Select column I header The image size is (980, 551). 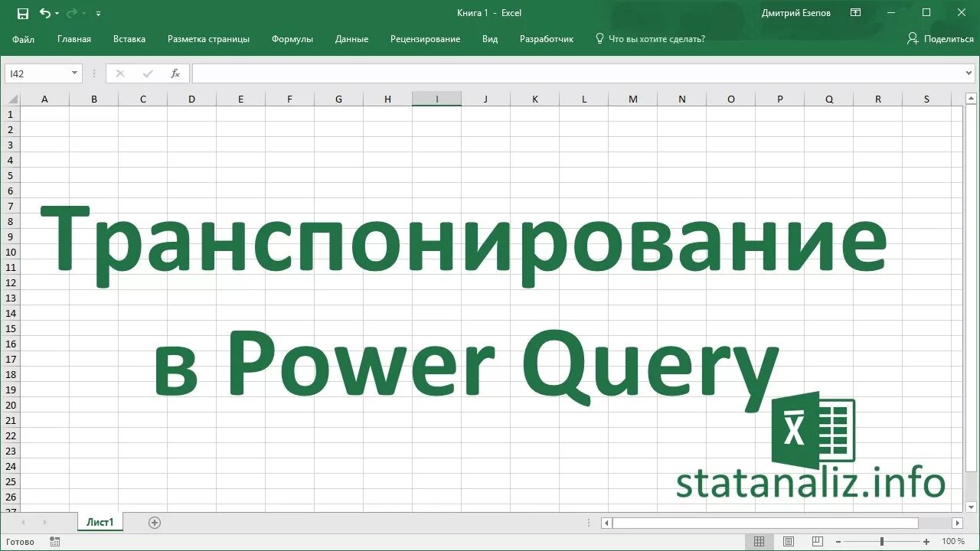[x=436, y=99]
